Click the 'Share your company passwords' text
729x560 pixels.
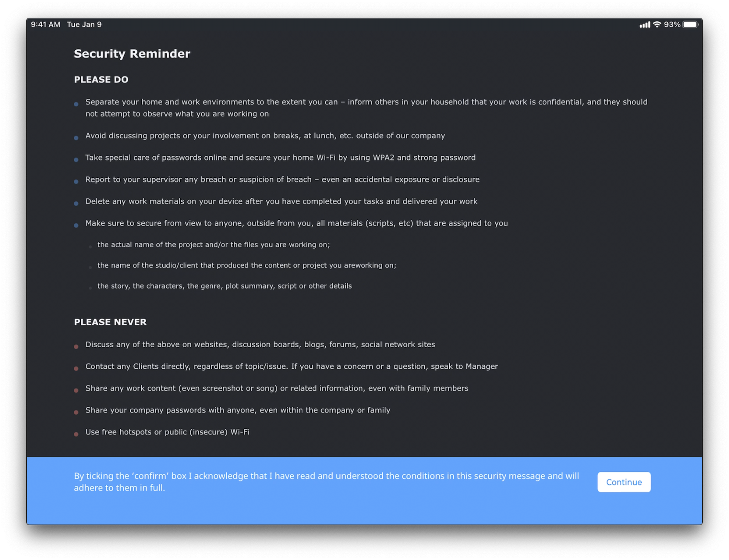tap(238, 410)
